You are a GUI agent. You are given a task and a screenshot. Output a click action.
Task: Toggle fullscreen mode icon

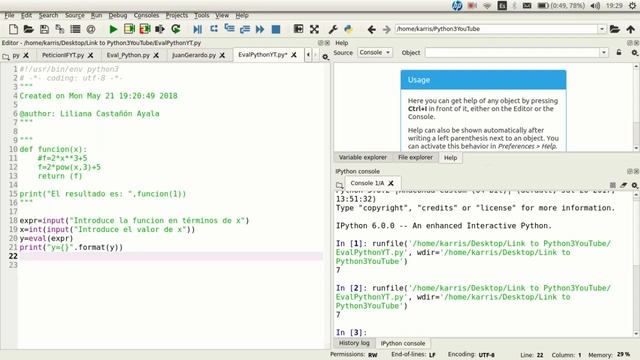[314, 29]
